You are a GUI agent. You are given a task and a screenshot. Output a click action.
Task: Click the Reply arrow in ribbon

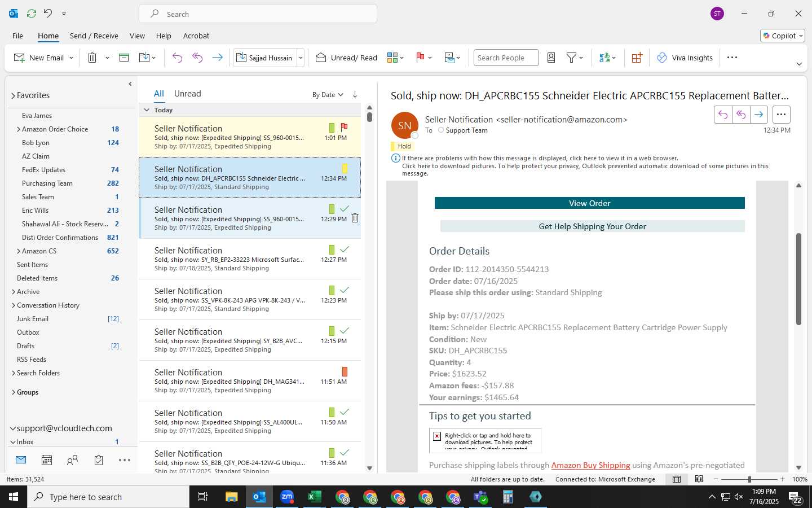pos(177,58)
